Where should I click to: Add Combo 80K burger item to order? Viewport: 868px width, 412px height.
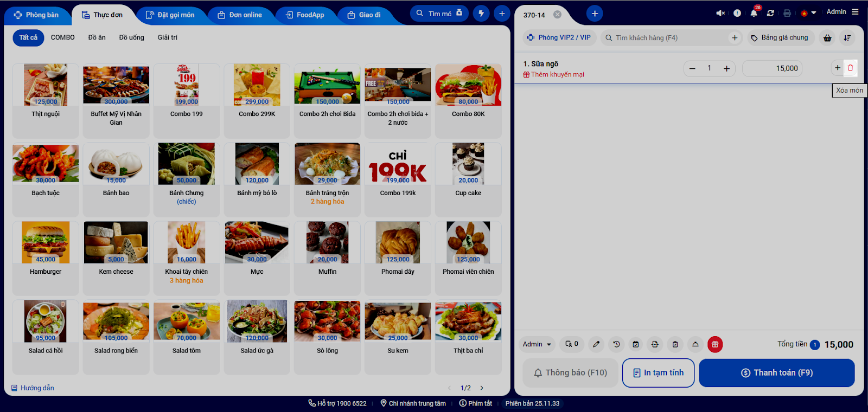[x=468, y=100]
